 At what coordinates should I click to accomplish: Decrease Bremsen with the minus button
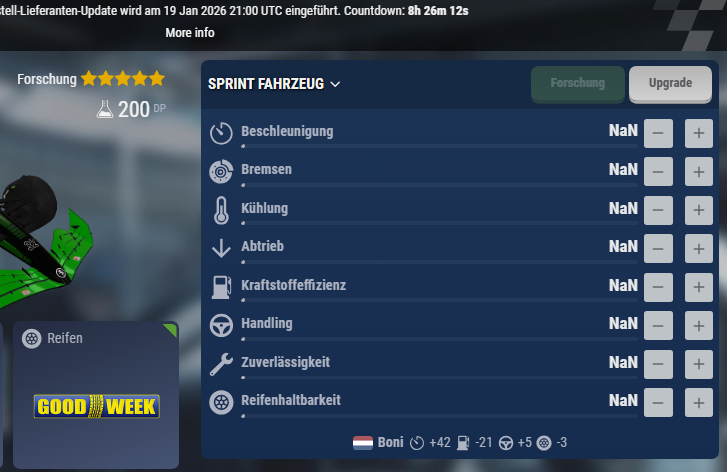pos(658,172)
